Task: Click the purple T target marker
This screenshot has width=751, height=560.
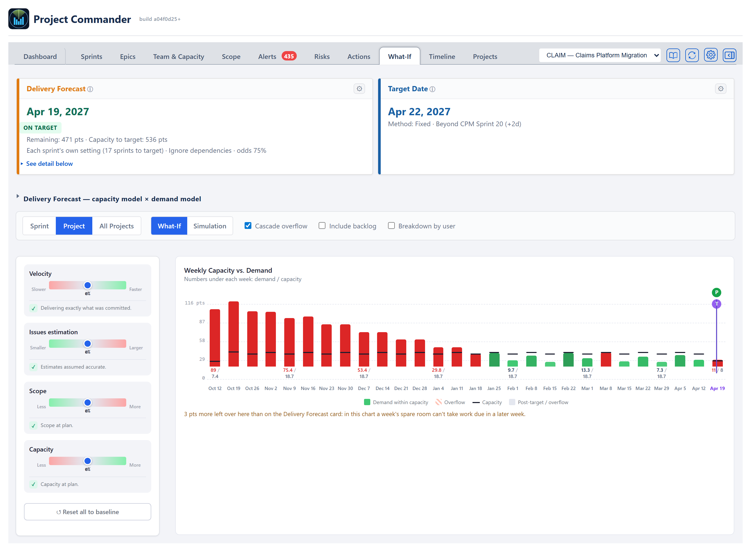Action: click(x=716, y=304)
